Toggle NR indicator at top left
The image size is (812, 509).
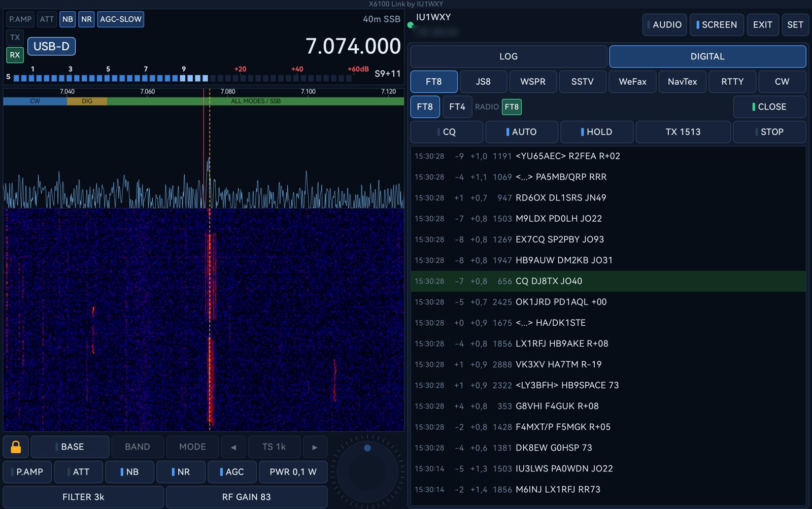[x=86, y=19]
